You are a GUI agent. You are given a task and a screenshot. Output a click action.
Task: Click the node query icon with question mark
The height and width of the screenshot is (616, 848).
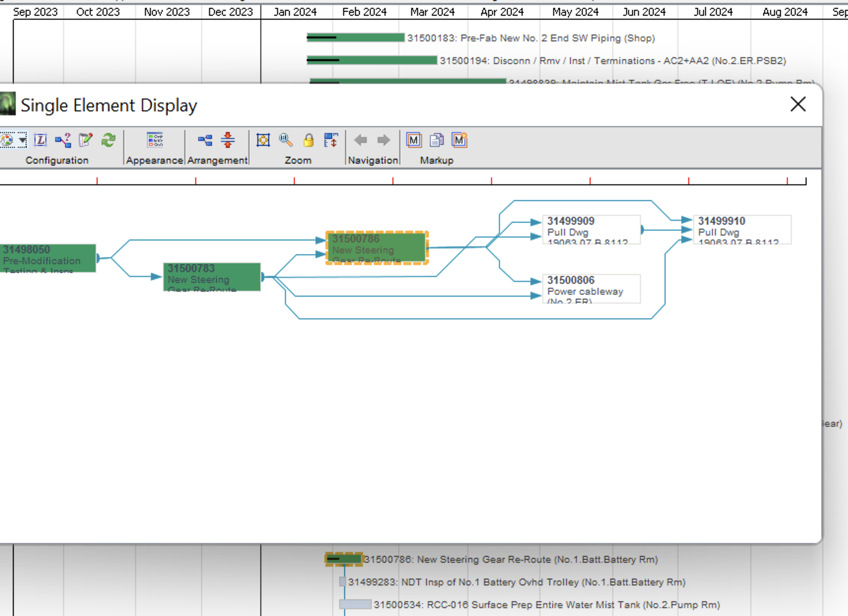tap(63, 140)
